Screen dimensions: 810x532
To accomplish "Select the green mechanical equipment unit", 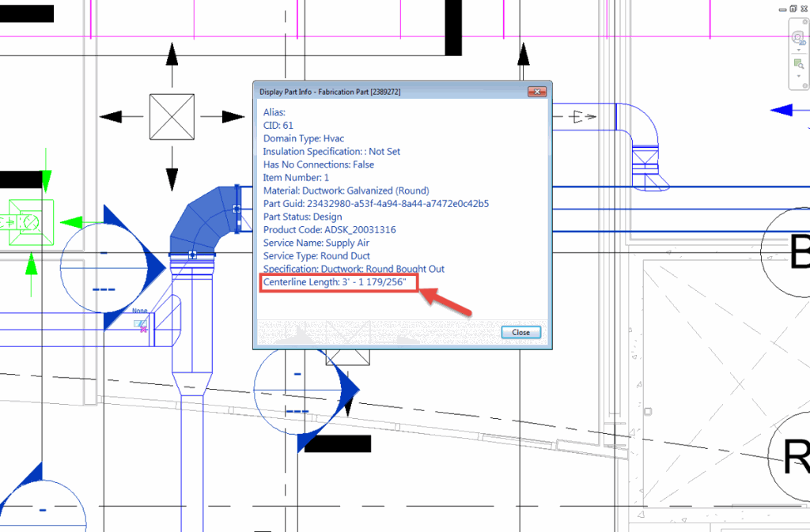I will tap(30, 222).
